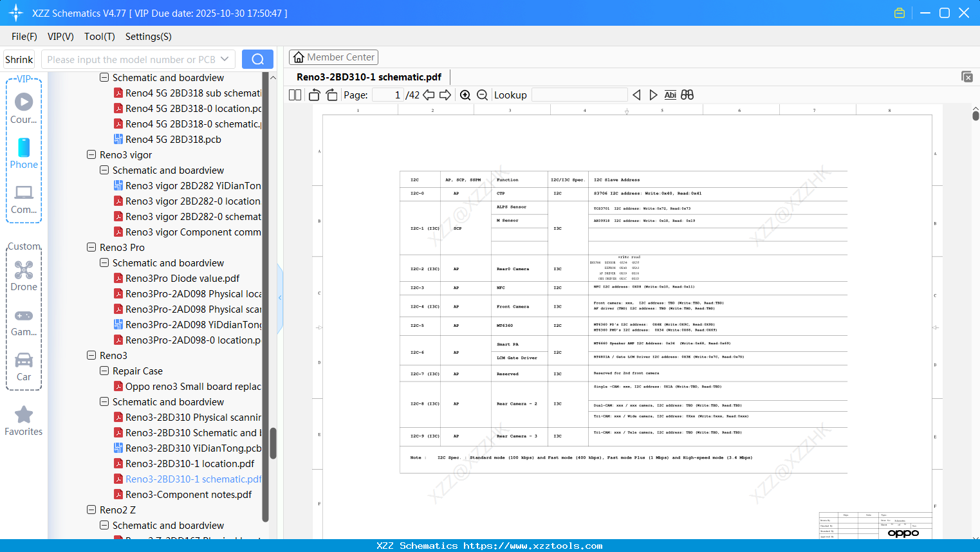This screenshot has height=552, width=980.
Task: Open the Member Center
Action: (x=333, y=57)
